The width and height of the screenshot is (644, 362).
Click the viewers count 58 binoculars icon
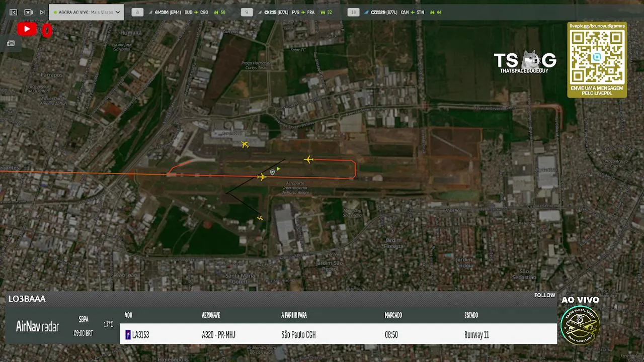tap(216, 12)
